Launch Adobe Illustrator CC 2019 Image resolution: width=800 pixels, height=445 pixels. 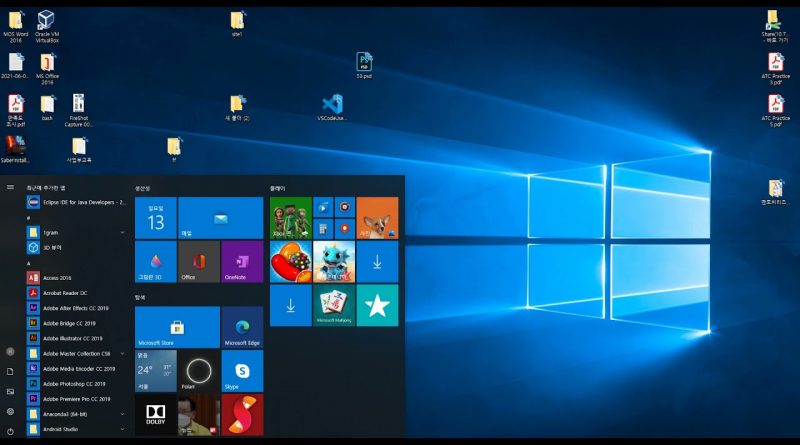click(x=77, y=338)
